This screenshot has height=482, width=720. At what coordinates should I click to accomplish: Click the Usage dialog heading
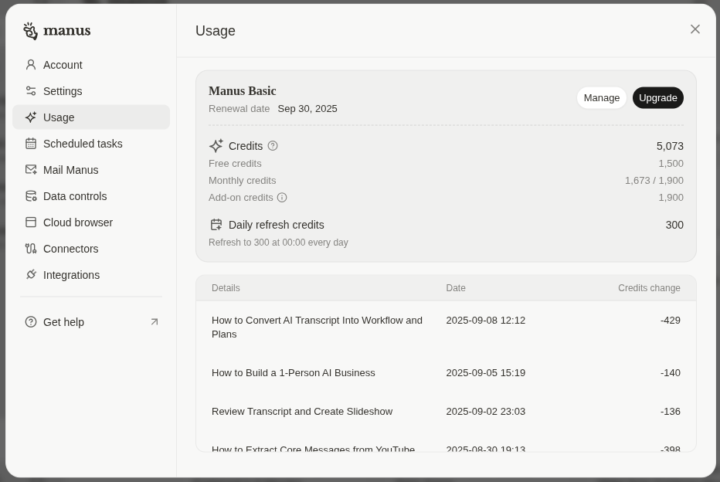[x=215, y=31]
